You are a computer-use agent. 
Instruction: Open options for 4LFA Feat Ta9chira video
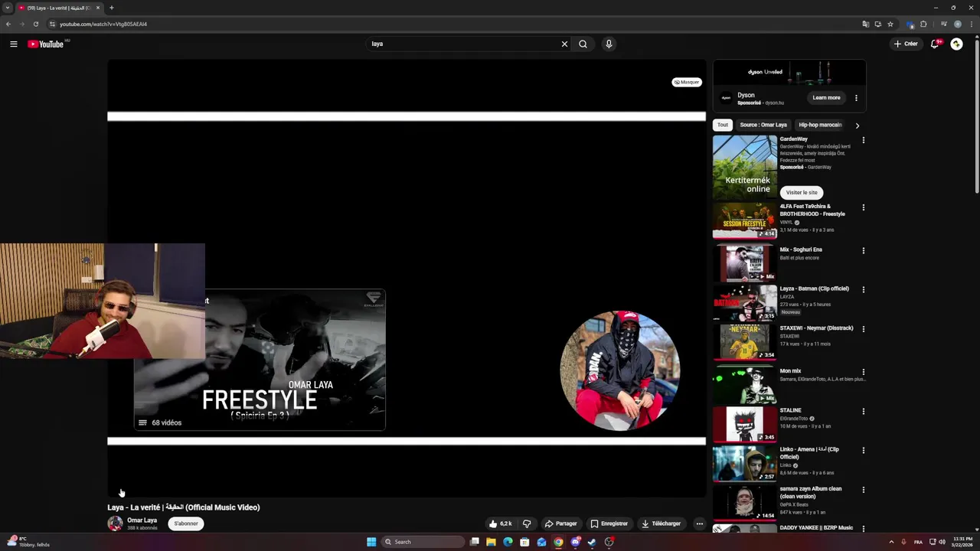[863, 207]
